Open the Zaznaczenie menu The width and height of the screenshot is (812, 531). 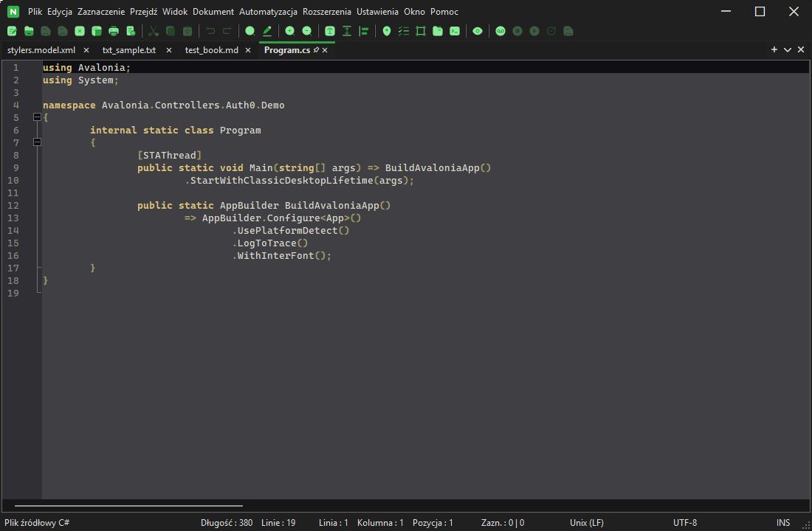coord(101,11)
